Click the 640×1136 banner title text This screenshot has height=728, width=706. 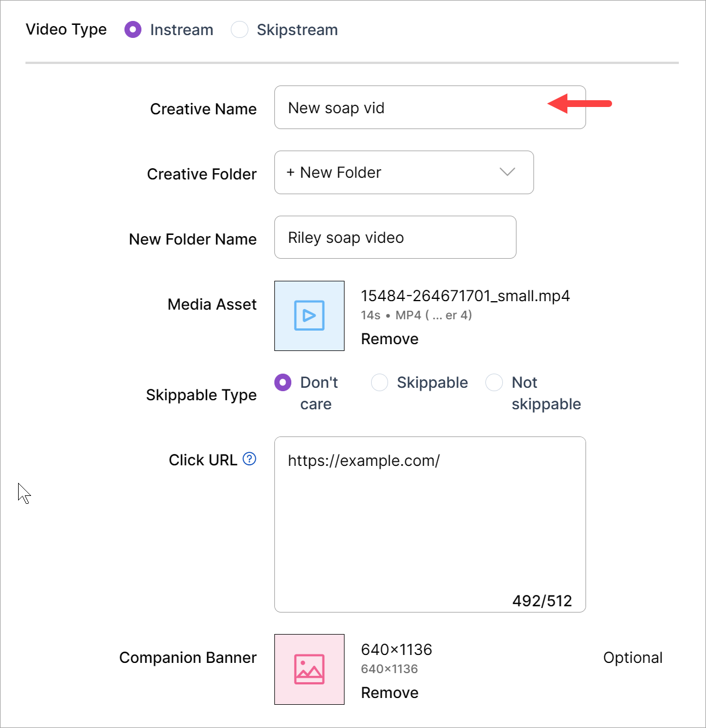click(397, 650)
